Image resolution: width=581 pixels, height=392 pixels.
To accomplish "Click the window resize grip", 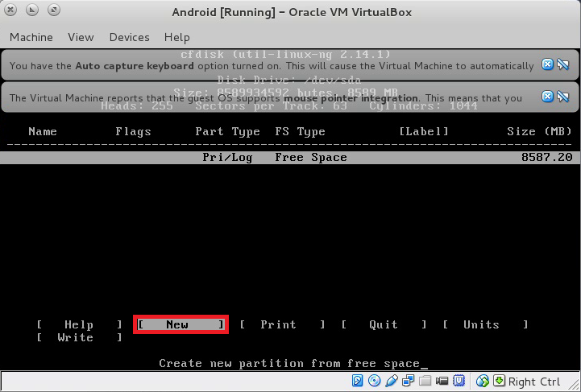I will click(x=575, y=386).
